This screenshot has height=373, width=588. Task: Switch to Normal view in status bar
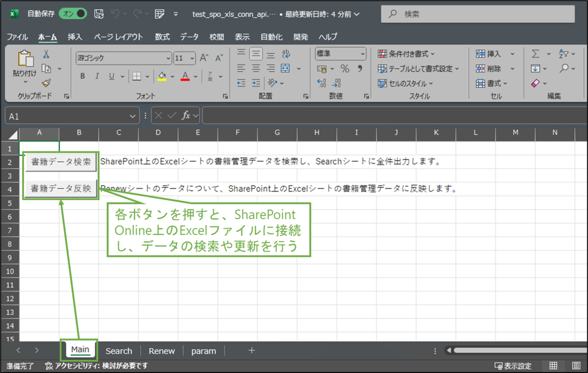[x=553, y=366]
